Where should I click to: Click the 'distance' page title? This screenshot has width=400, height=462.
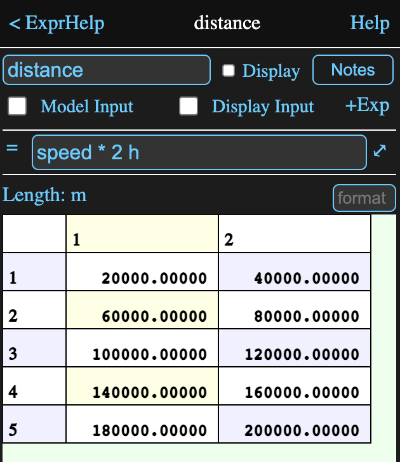click(227, 23)
